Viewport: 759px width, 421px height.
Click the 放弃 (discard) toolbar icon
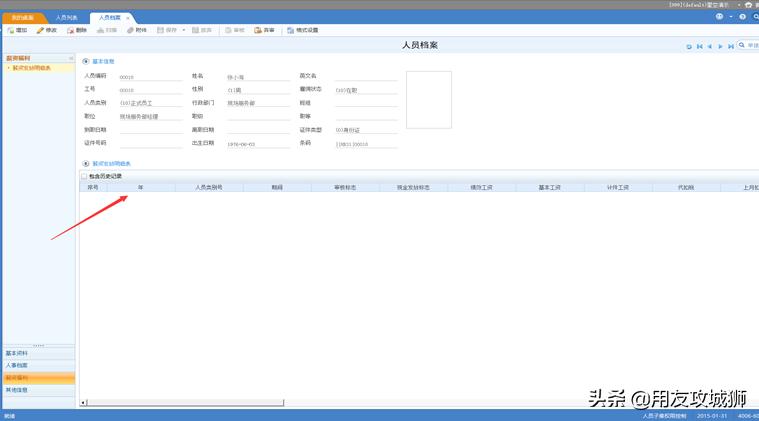[196, 30]
